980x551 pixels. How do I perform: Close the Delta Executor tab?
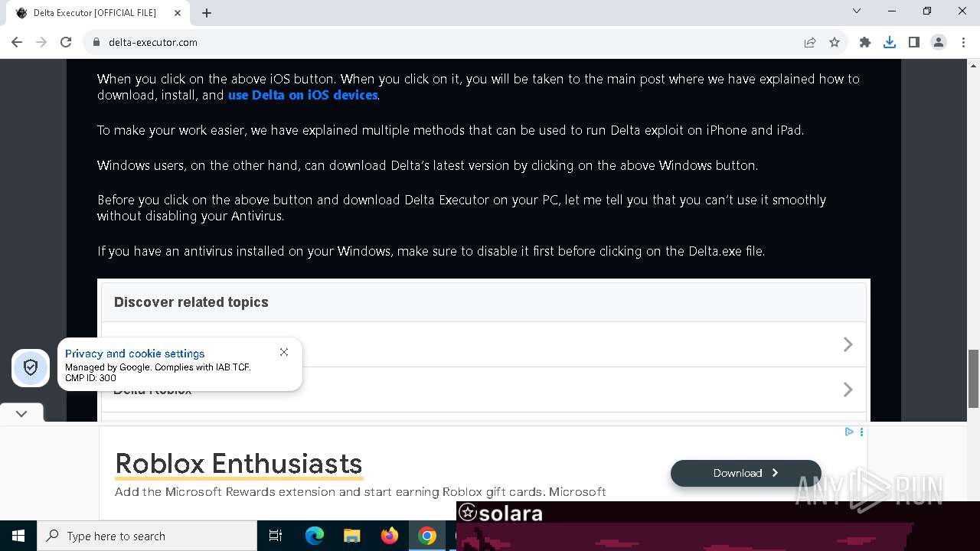point(178,13)
